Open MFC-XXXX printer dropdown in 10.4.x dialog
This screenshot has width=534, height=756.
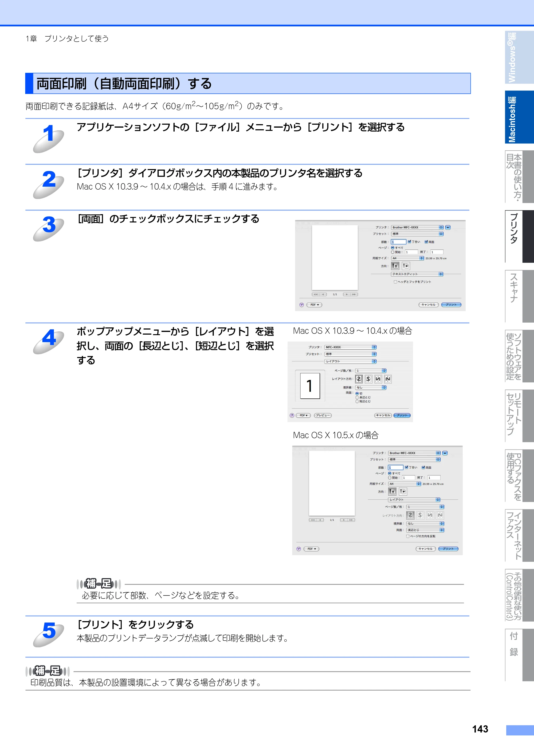[351, 347]
